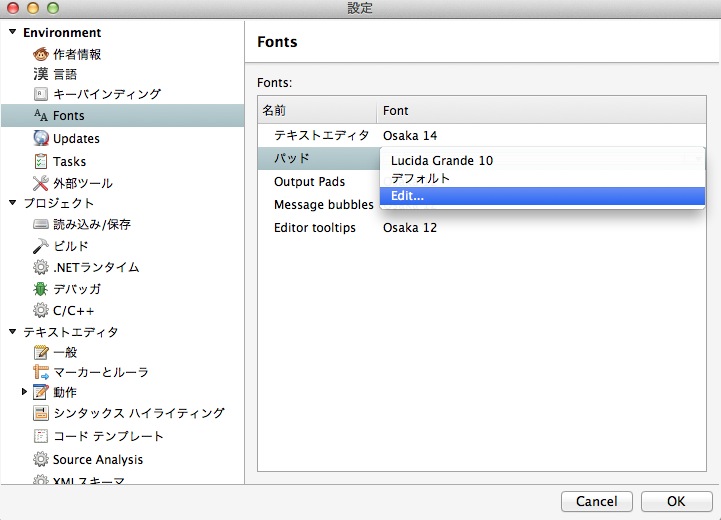The height and width of the screenshot is (520, 721).
Task: Collapse the プロジェクト section
Action: click(12, 202)
